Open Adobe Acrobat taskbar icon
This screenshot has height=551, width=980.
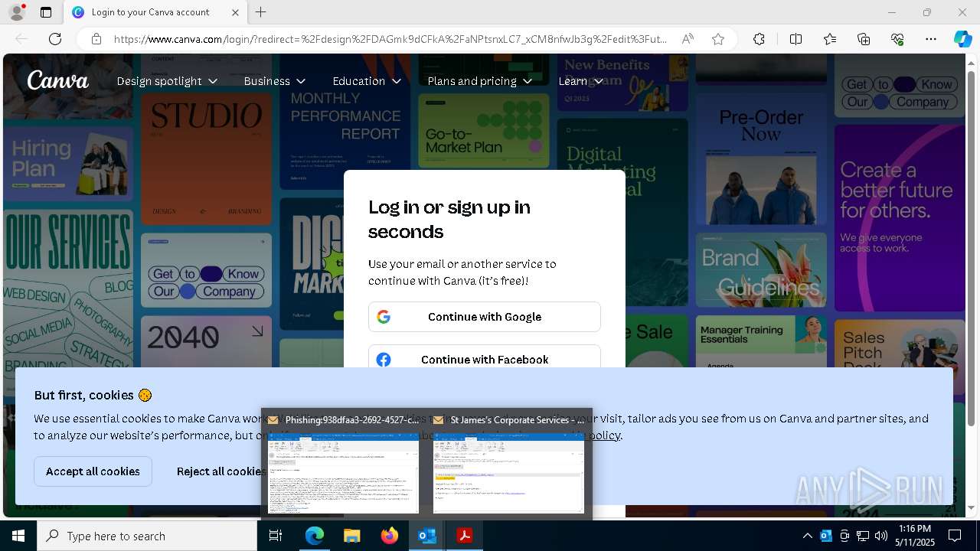(464, 536)
